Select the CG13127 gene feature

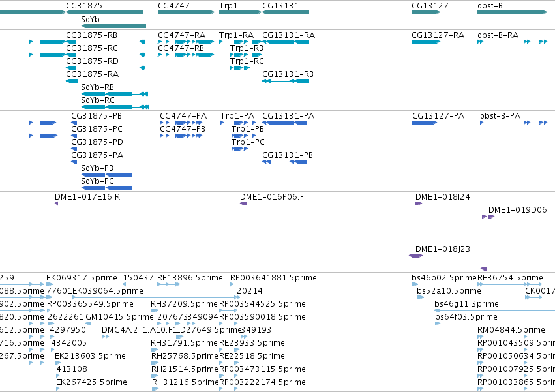pos(426,12)
